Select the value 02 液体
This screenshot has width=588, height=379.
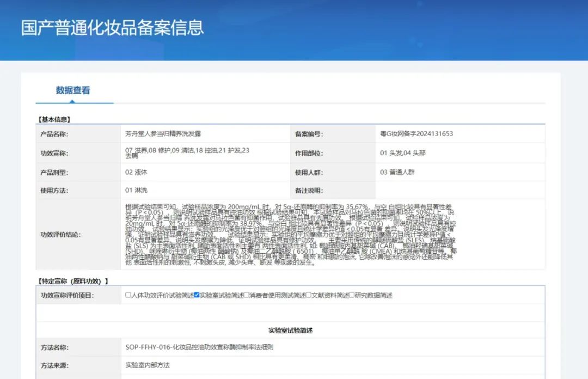pyautogui.click(x=137, y=172)
